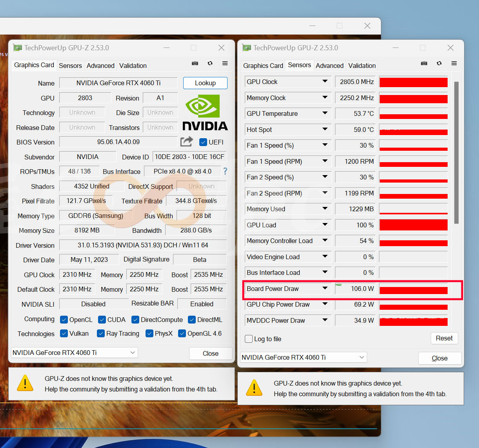Open the Memory Clock sensor dropdown arrow
479x448 pixels.
[x=325, y=97]
